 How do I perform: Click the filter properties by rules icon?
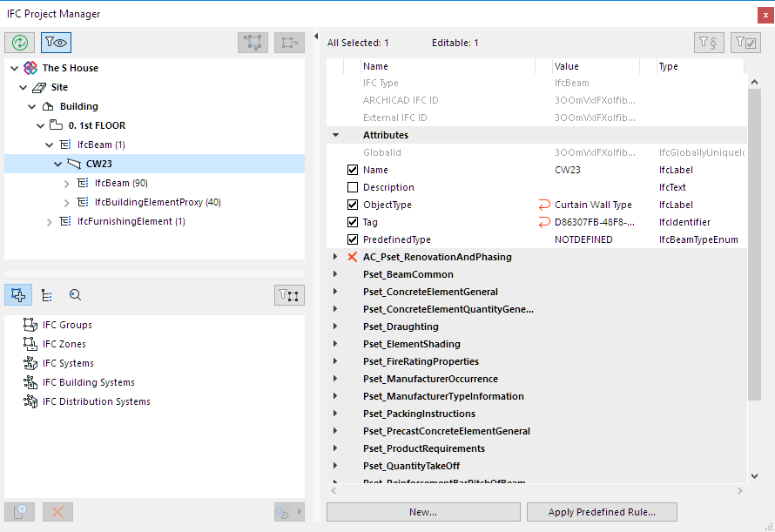click(708, 43)
